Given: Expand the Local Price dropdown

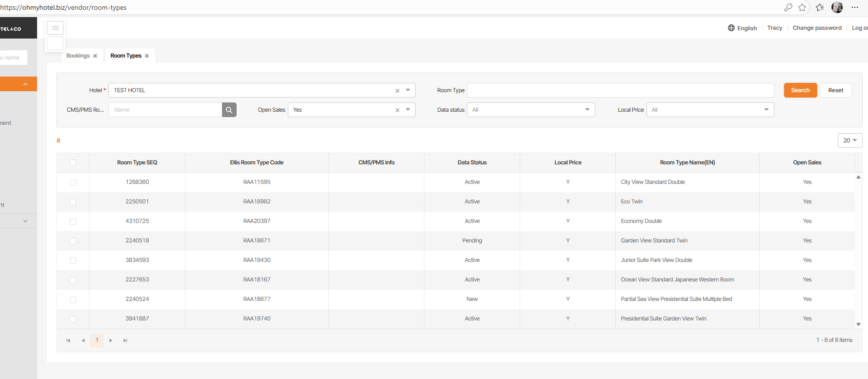Looking at the screenshot, I should (710, 110).
